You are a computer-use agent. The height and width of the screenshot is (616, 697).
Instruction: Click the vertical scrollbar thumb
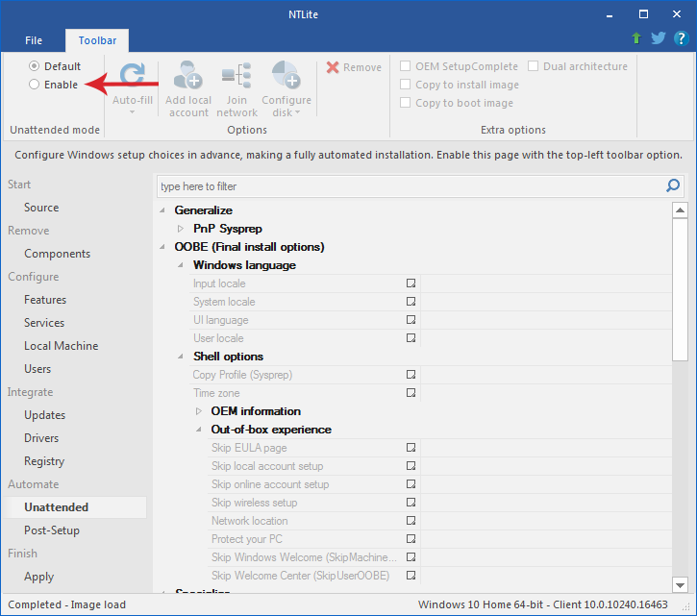click(x=680, y=289)
